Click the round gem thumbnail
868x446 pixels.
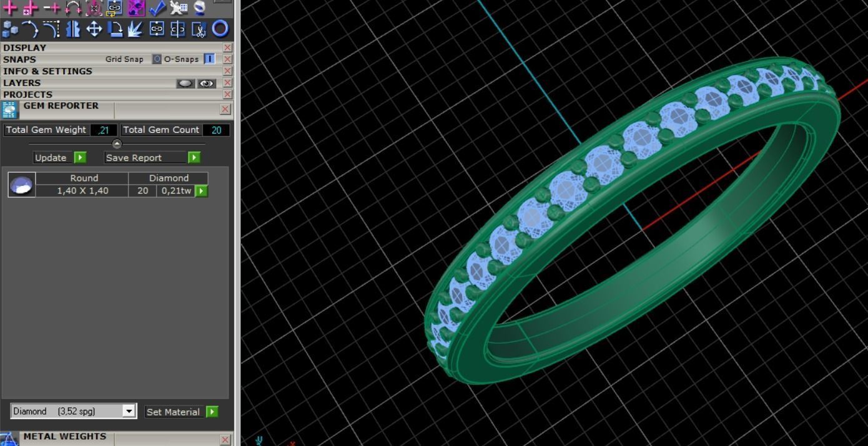pyautogui.click(x=22, y=185)
